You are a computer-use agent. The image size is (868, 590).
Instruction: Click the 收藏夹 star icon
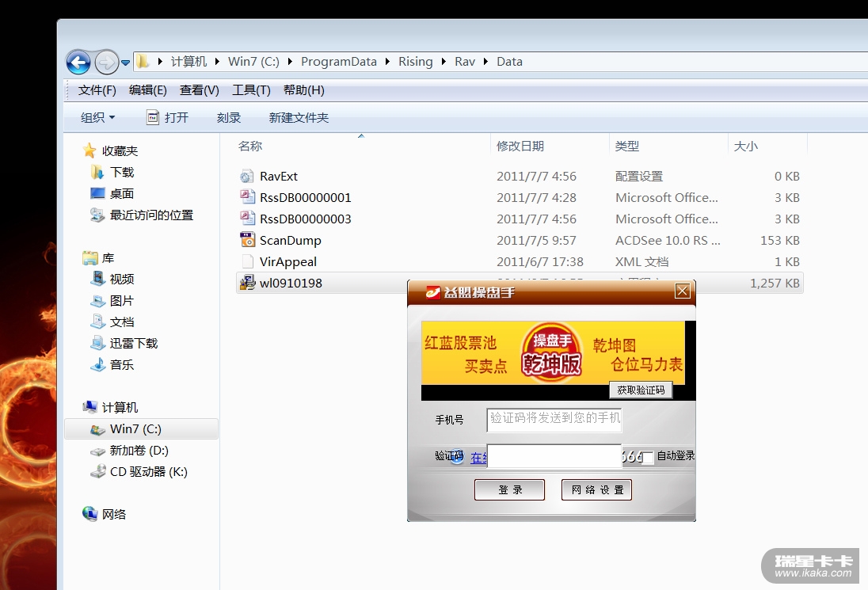[89, 150]
